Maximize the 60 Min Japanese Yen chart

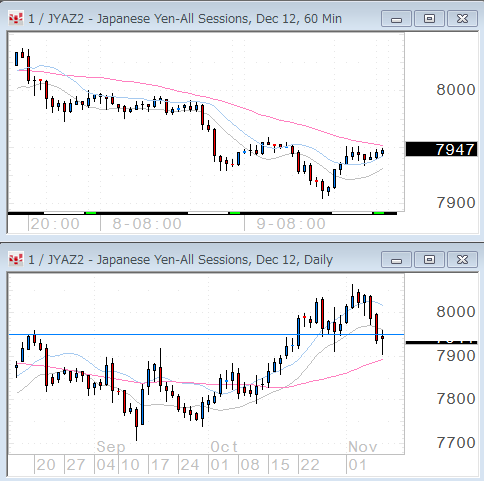tap(429, 19)
